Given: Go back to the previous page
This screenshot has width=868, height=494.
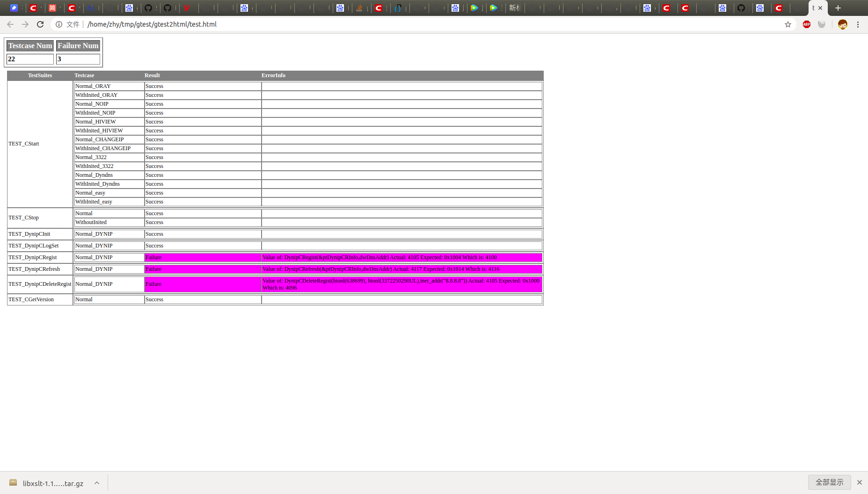Looking at the screenshot, I should (x=10, y=24).
